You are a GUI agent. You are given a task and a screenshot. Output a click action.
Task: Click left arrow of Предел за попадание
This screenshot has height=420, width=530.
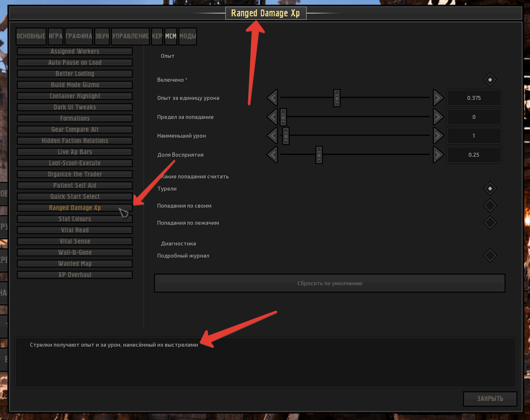click(x=272, y=117)
